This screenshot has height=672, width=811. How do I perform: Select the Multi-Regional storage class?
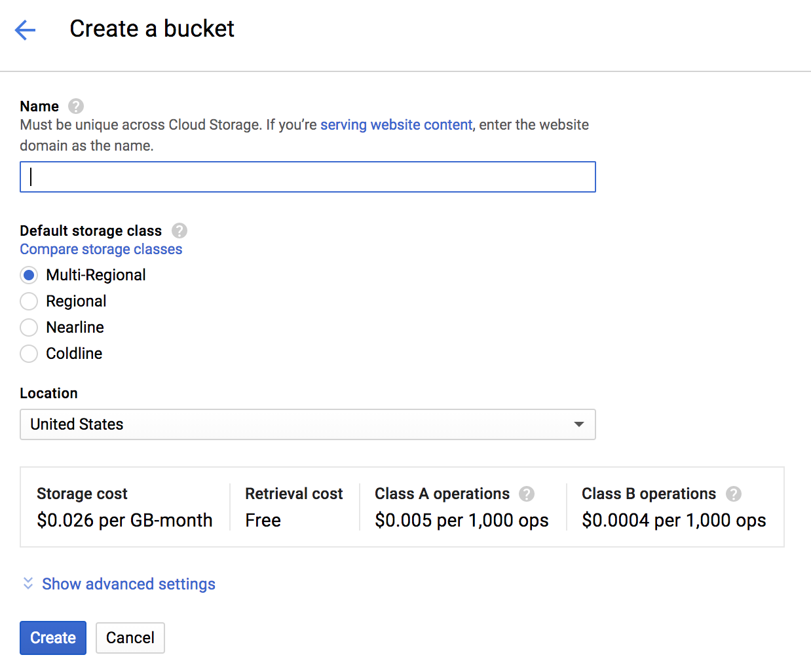coord(29,275)
